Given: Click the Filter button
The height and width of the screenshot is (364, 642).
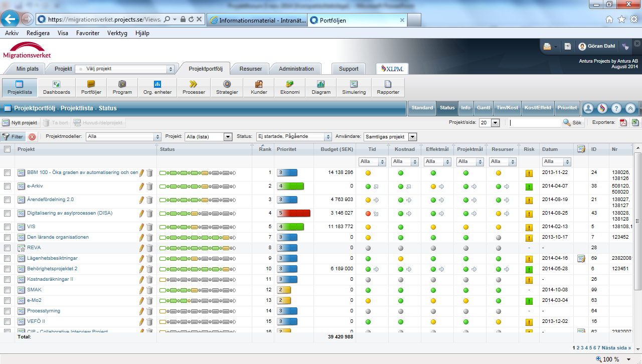Looking at the screenshot, I should pos(13,136).
